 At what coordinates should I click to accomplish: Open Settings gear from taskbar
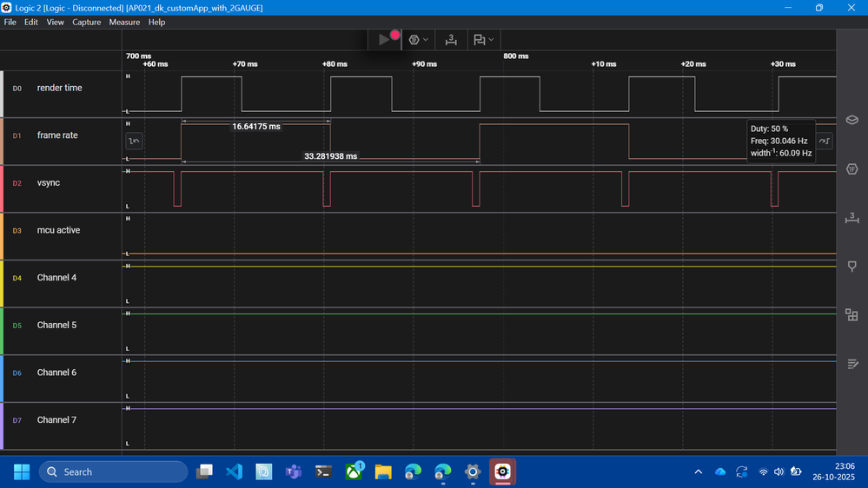point(473,472)
